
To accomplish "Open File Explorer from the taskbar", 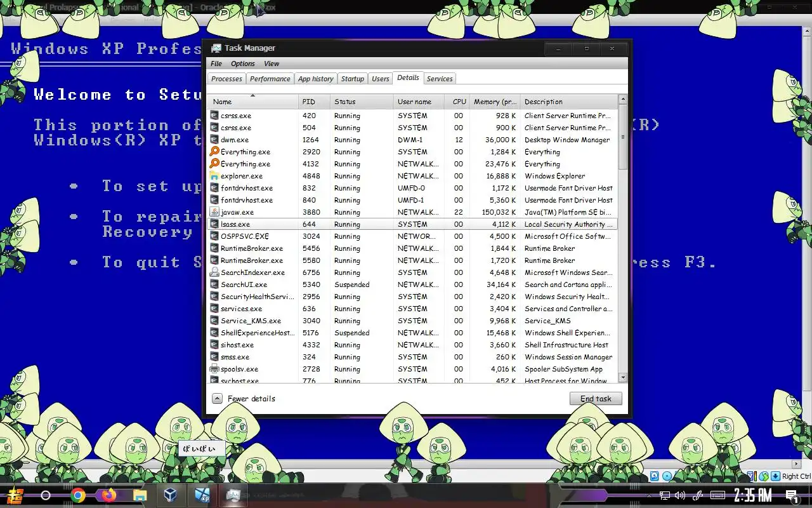I will coord(140,495).
